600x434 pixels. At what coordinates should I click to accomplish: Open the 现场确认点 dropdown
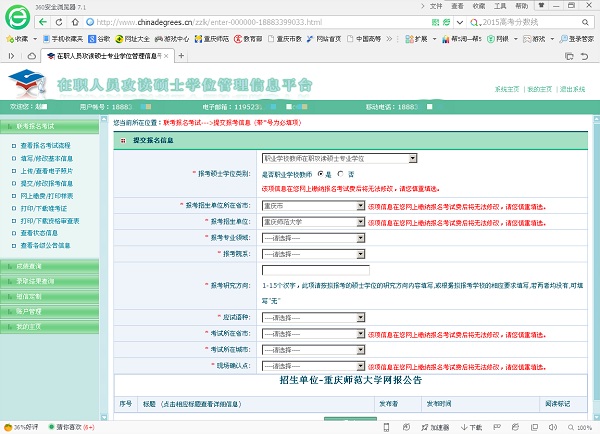point(313,366)
